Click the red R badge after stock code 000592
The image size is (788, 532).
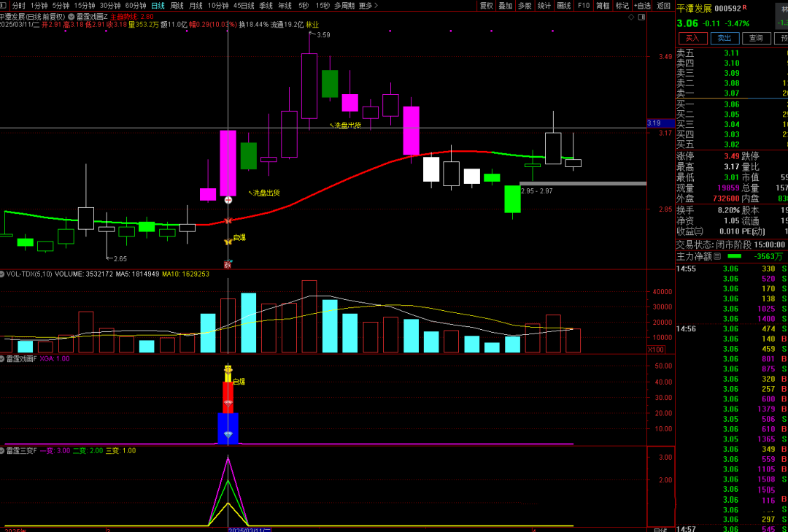pos(745,8)
